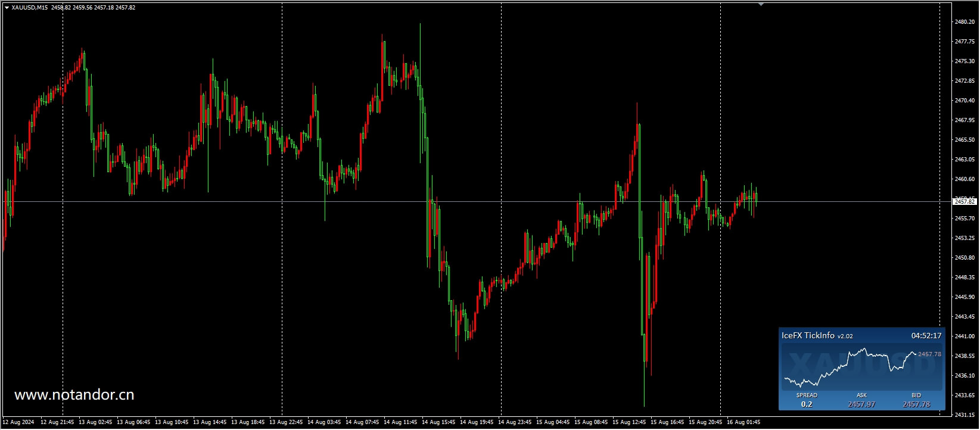Click the 2467.95 price axis label
980x430 pixels.
coord(965,120)
